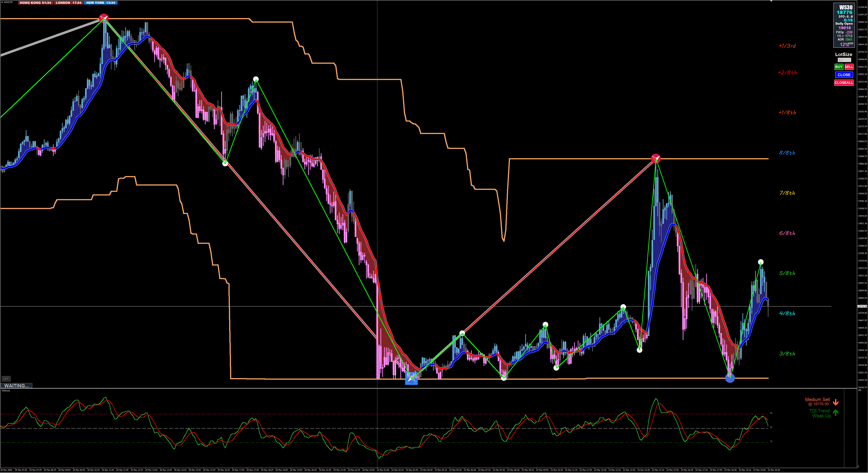Click the green TDI Trend up arrow
868x473 pixels.
pos(836,413)
